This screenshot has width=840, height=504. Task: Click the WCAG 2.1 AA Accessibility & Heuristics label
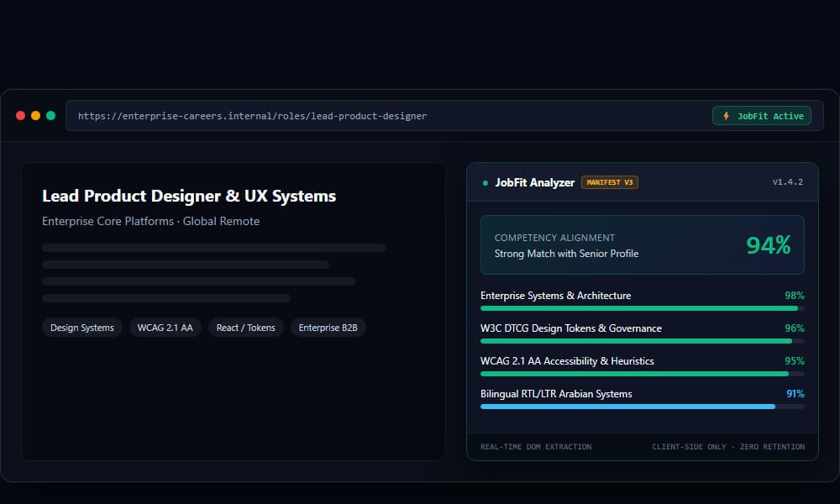567,361
